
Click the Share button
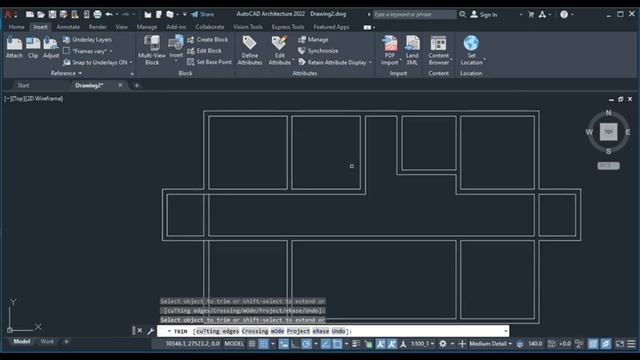click(x=202, y=14)
